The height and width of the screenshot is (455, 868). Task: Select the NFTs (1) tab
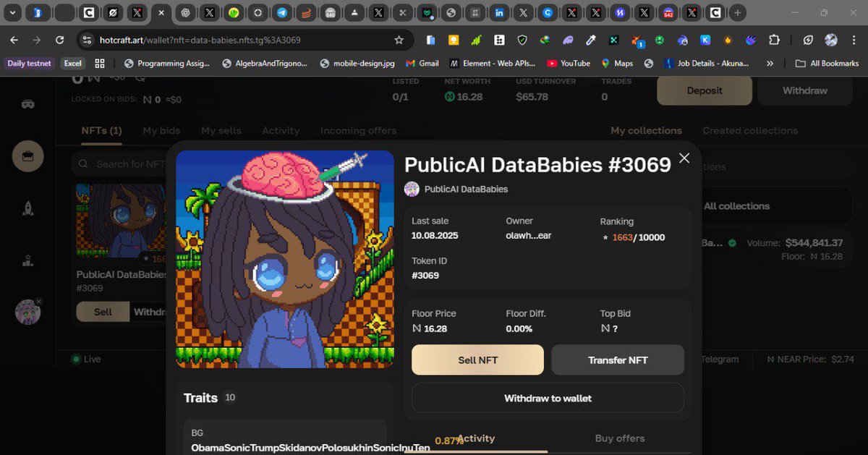(x=101, y=131)
